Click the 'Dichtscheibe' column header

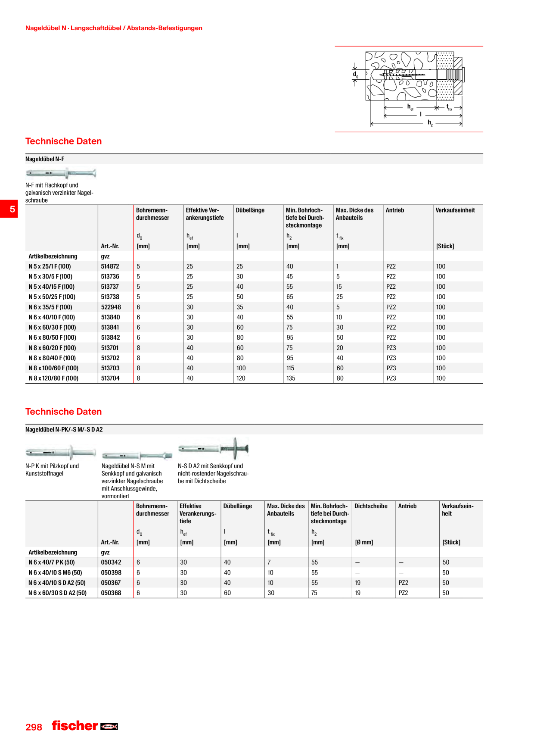tap(371, 506)
